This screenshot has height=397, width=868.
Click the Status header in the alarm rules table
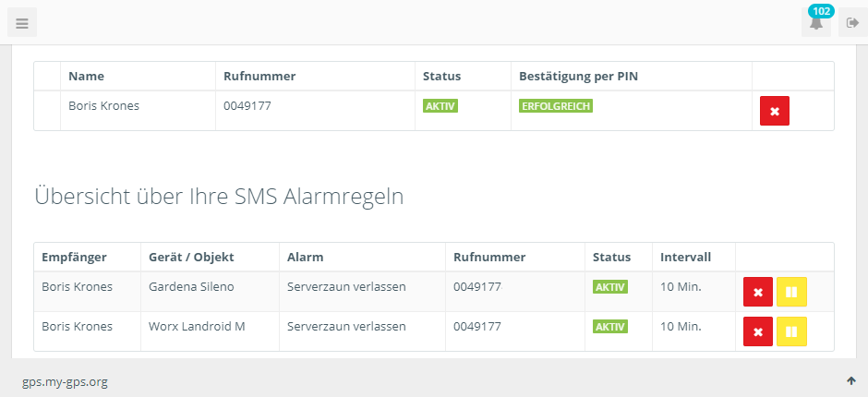(x=611, y=257)
